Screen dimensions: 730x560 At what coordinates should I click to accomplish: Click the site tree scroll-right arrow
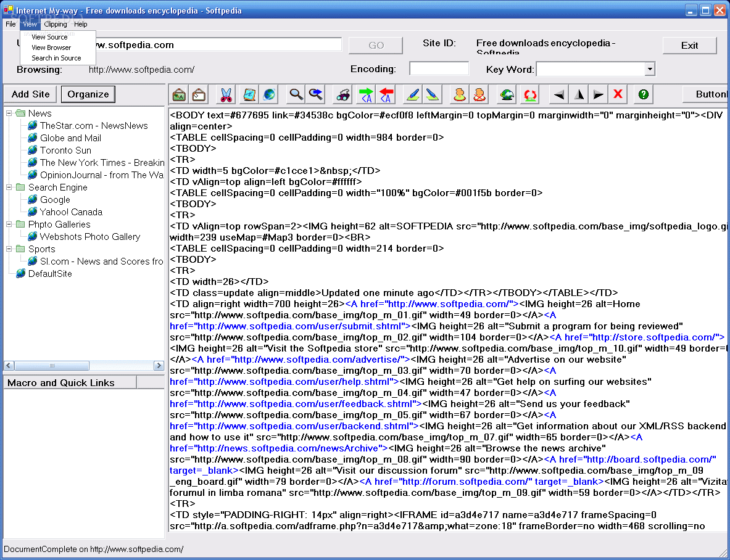159,366
